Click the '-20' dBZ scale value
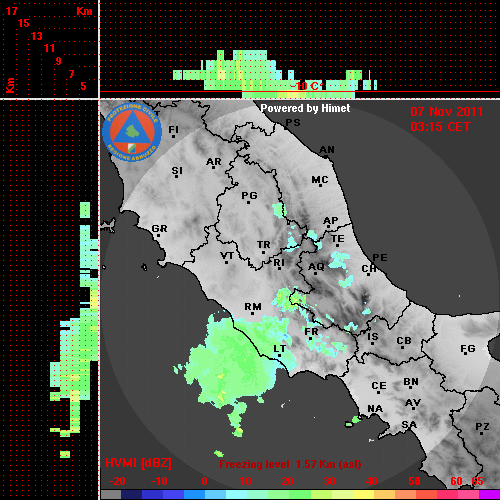500x500 pixels. (x=117, y=481)
